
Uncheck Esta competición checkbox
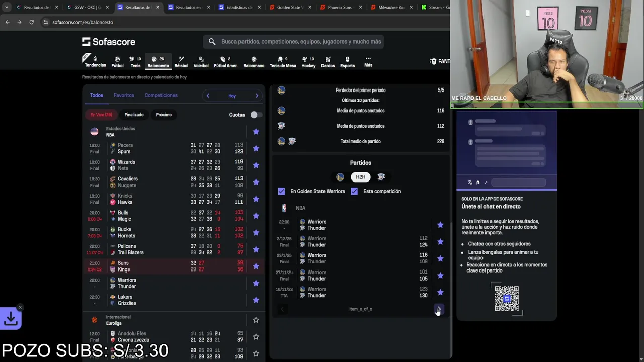click(354, 191)
